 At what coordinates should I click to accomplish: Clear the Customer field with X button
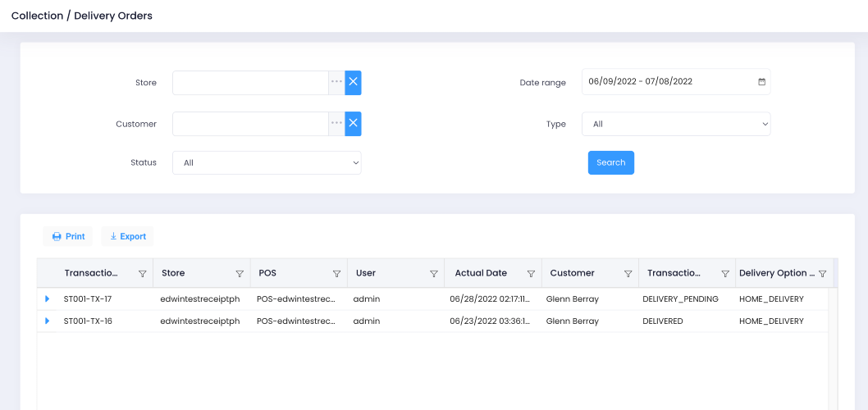coord(353,124)
